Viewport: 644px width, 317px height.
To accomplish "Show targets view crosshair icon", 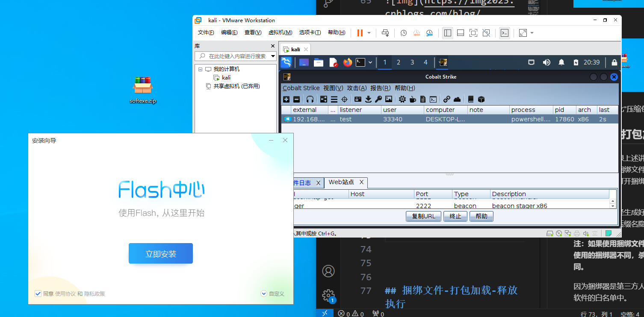I will pyautogui.click(x=344, y=99).
